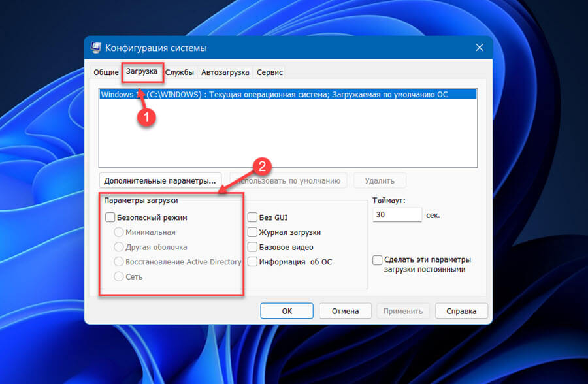The image size is (588, 384).
Task: Select the Минимальная radio option
Action: click(118, 232)
